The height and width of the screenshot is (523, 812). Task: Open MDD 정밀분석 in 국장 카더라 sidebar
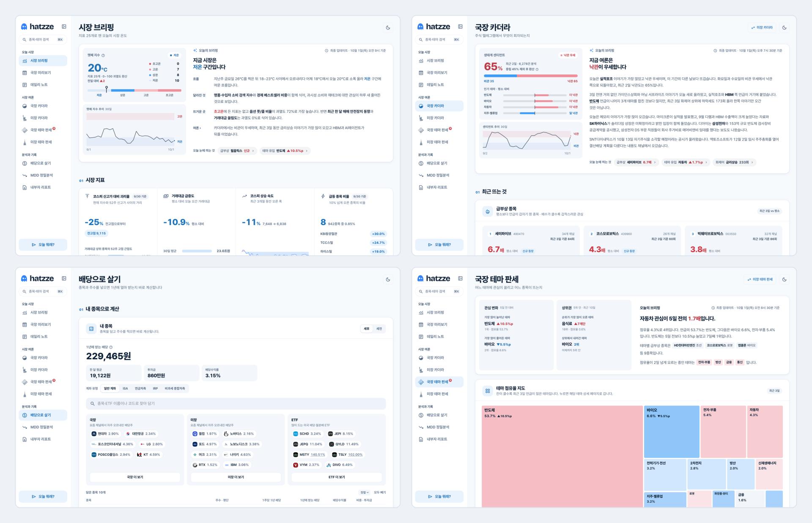point(439,175)
